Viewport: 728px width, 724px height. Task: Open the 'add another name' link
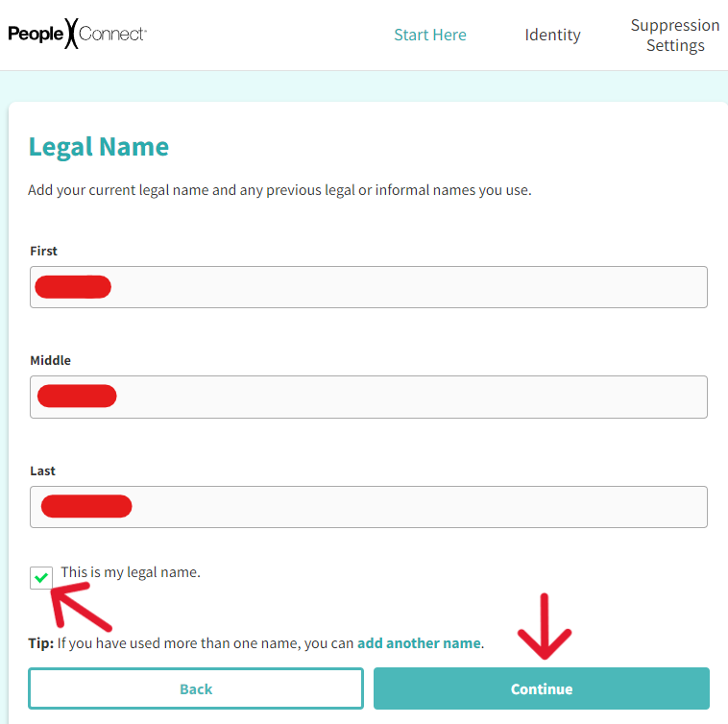(419, 643)
